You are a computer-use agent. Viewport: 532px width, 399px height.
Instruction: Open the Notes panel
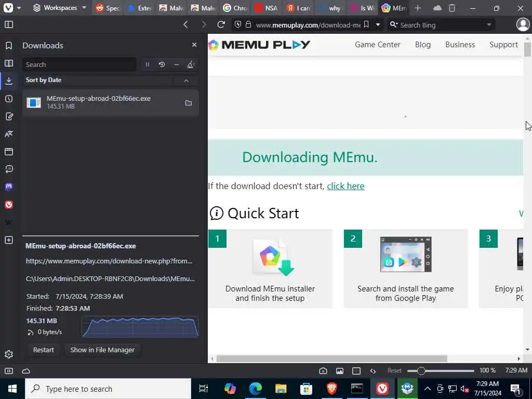(9, 116)
